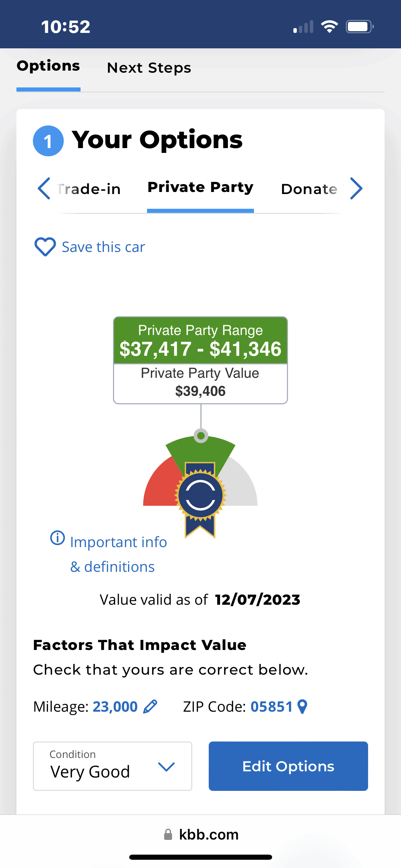Click the right arrow in options carousel

(356, 188)
